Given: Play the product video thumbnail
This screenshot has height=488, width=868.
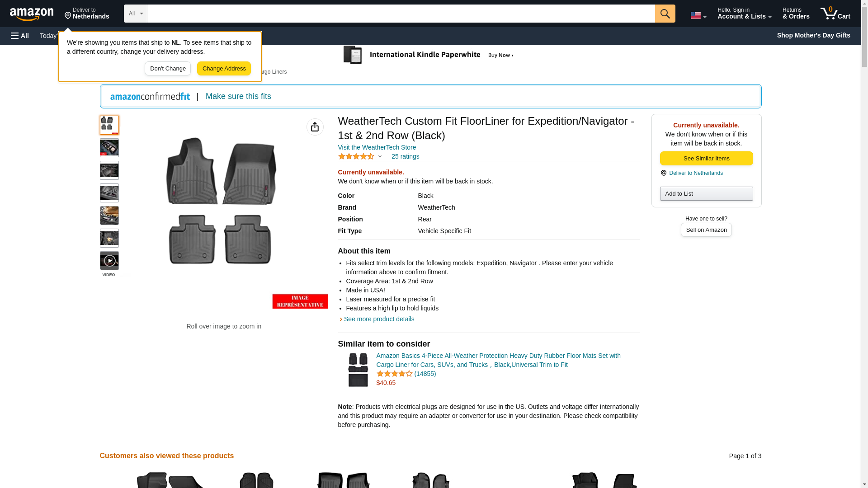Looking at the screenshot, I should (109, 261).
